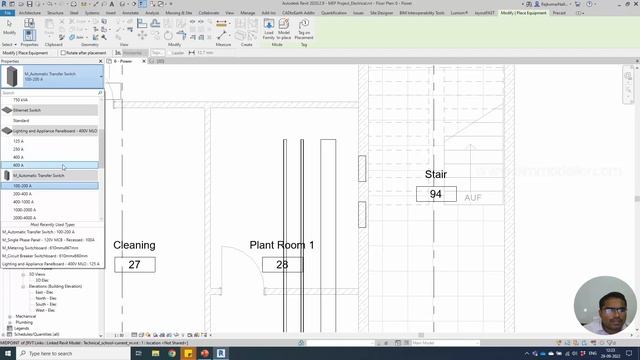Collapse the 3D Views tree node

tap(23, 275)
